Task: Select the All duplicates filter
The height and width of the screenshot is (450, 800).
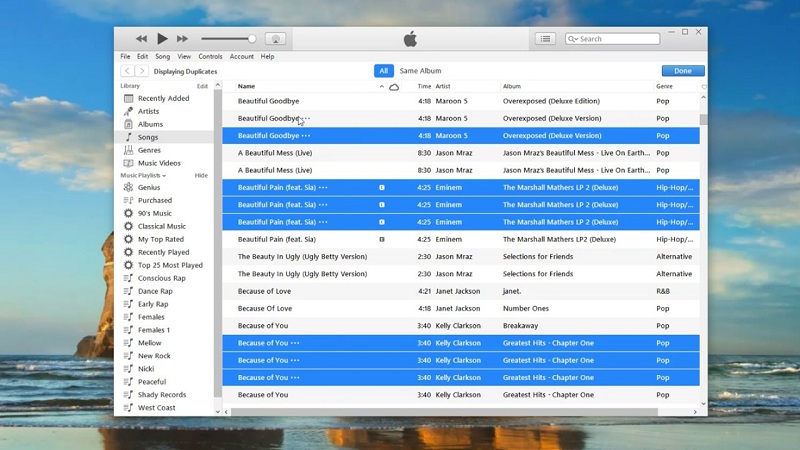Action: (383, 71)
